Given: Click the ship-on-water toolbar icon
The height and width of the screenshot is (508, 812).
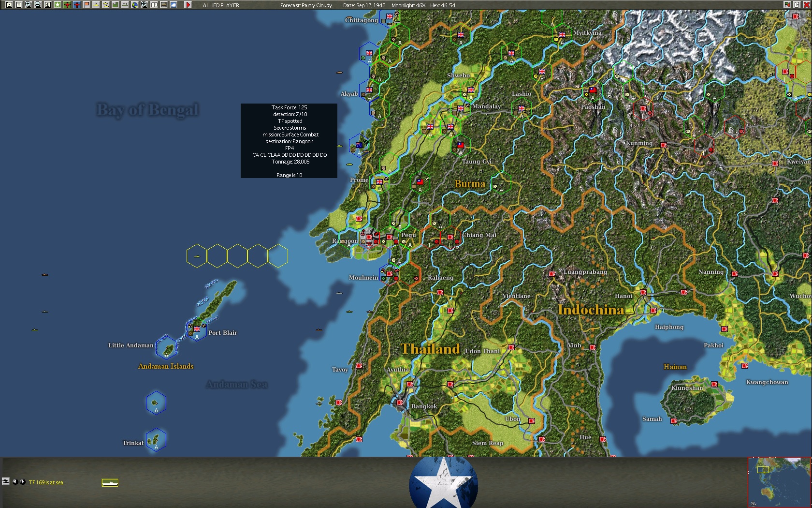Looking at the screenshot, I should [x=125, y=5].
